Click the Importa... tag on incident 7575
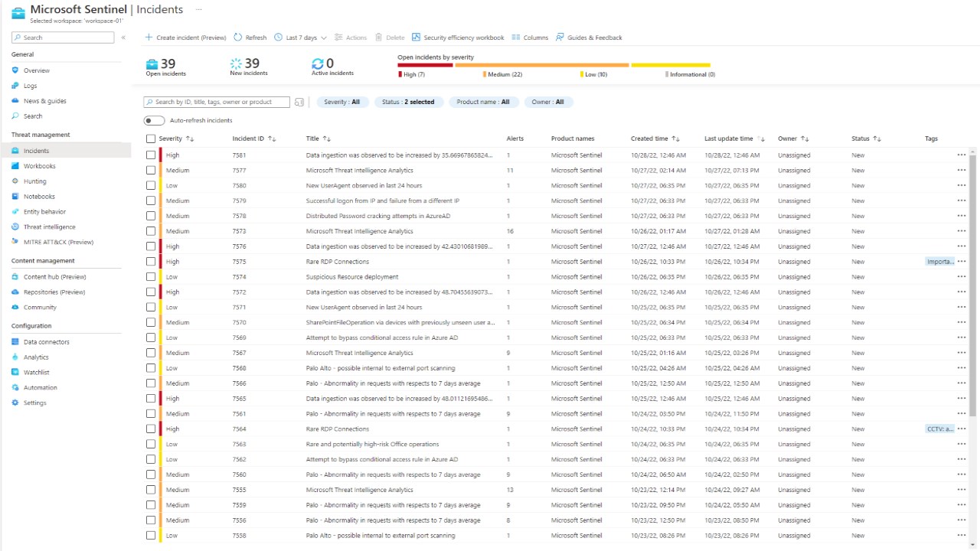The height and width of the screenshot is (551, 980). (940, 262)
